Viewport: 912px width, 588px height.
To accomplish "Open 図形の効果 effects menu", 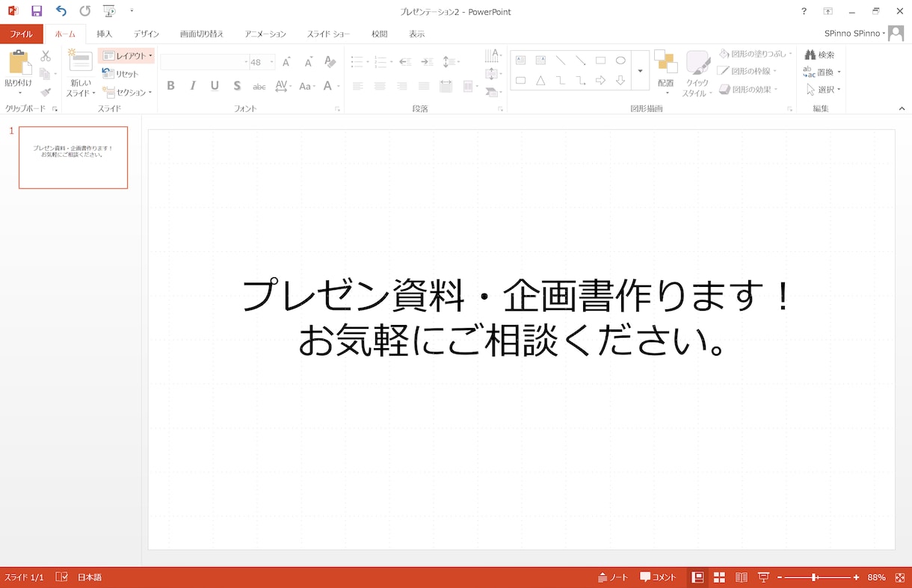I will point(748,89).
